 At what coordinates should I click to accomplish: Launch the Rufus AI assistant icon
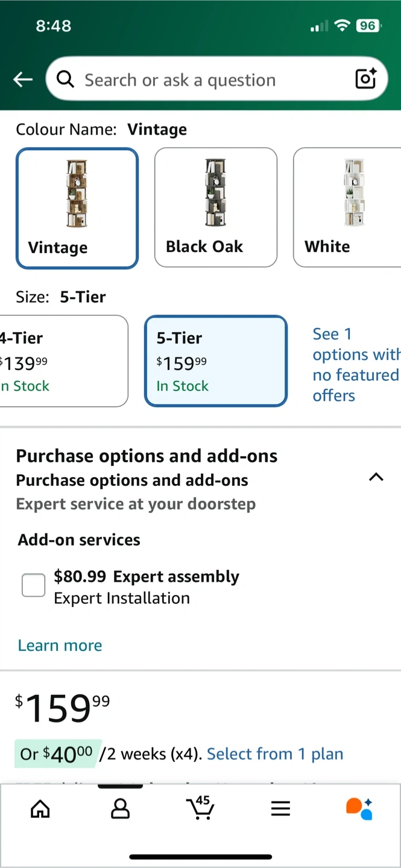click(359, 808)
